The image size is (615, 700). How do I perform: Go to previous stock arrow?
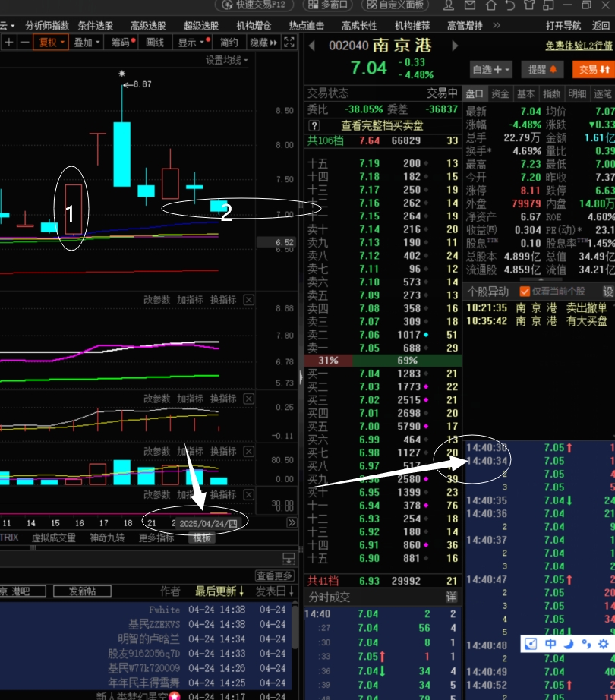tap(312, 46)
